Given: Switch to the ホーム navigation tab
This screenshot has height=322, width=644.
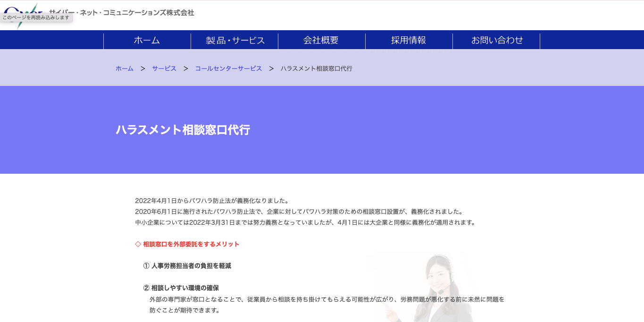Looking at the screenshot, I should [x=147, y=41].
